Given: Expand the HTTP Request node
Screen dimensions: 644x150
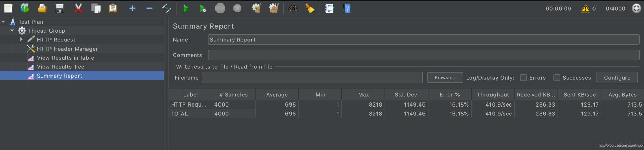Looking at the screenshot, I should [x=21, y=40].
